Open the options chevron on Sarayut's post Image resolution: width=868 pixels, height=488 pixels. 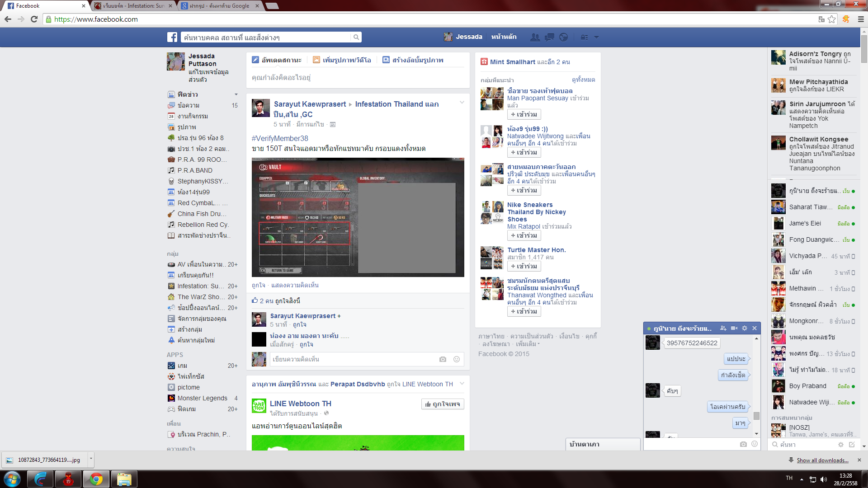pyautogui.click(x=462, y=103)
